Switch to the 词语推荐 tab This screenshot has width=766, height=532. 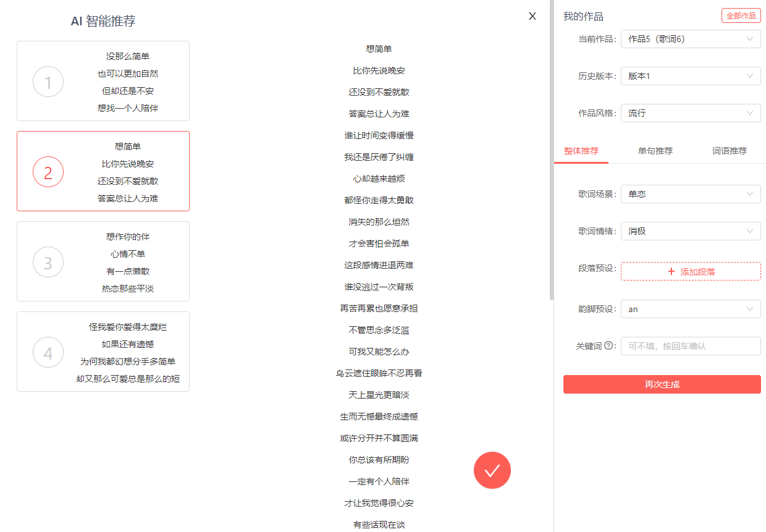[x=729, y=151]
